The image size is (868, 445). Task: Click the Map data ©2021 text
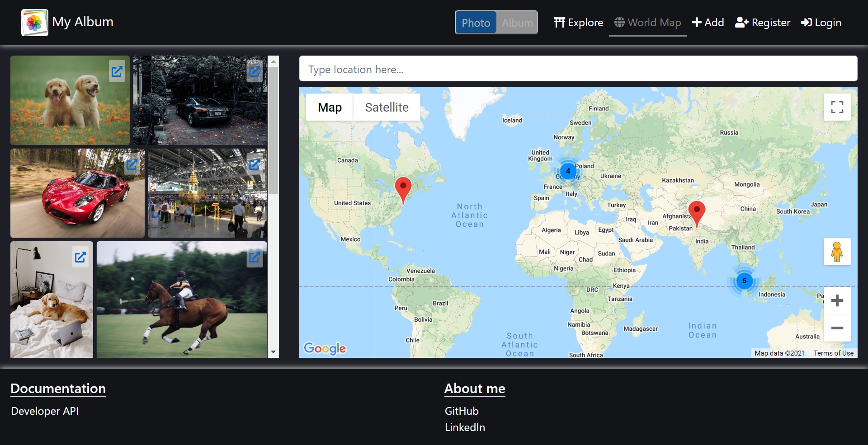pyautogui.click(x=780, y=353)
